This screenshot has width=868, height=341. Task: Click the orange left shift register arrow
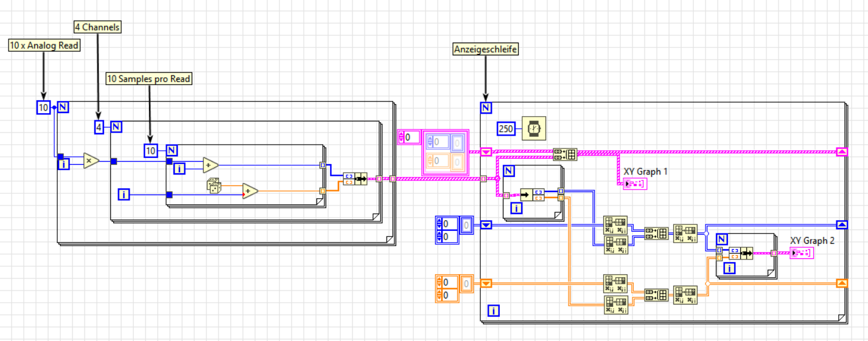(x=486, y=283)
